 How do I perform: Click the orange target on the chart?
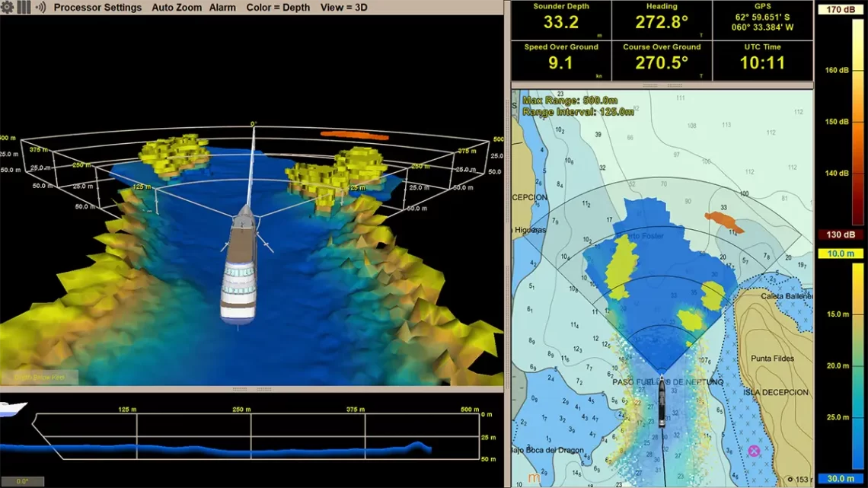[x=723, y=222]
